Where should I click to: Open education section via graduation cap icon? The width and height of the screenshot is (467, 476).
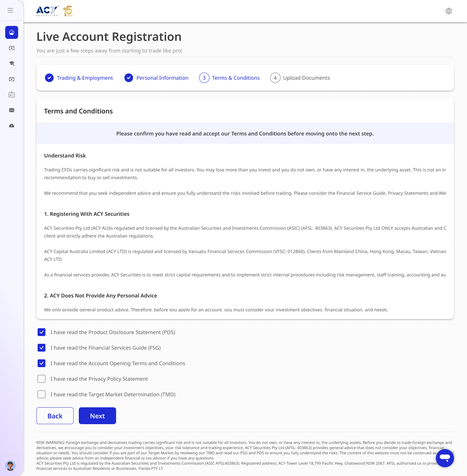coord(11,64)
